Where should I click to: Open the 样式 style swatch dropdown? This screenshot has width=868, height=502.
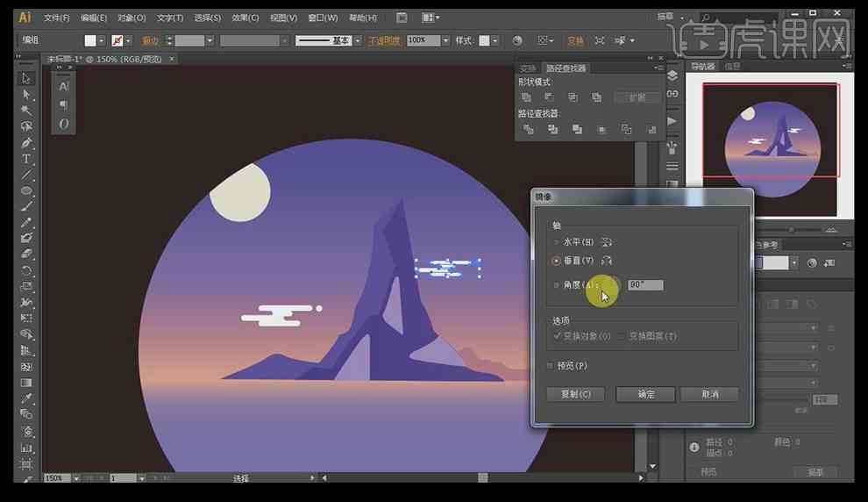(494, 40)
